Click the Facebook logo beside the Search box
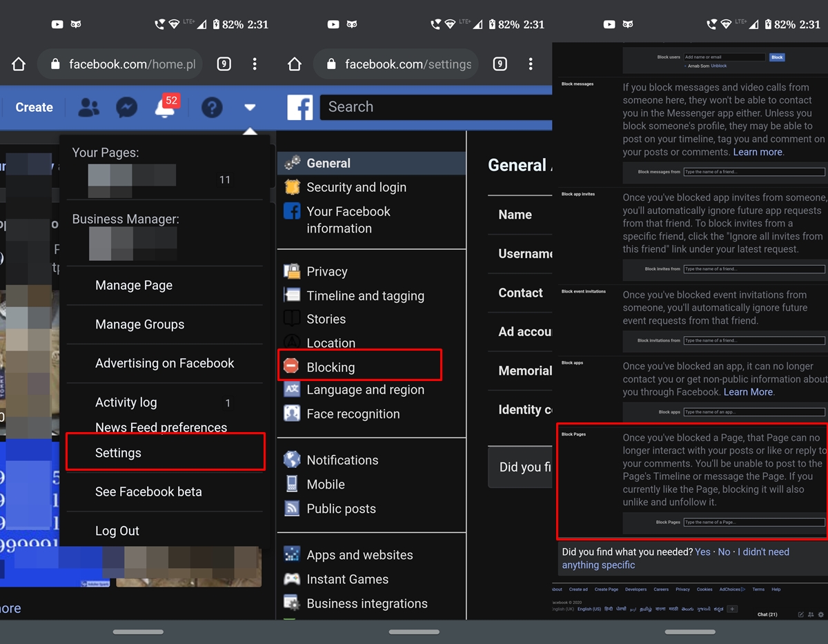 (299, 108)
